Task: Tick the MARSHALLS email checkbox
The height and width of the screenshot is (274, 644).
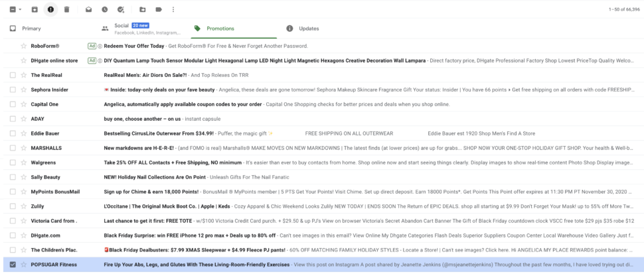Action: [x=13, y=148]
